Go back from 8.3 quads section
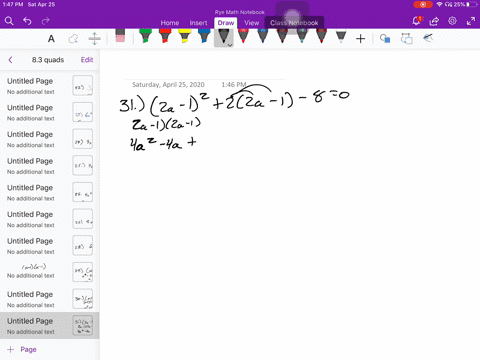 [x=10, y=60]
